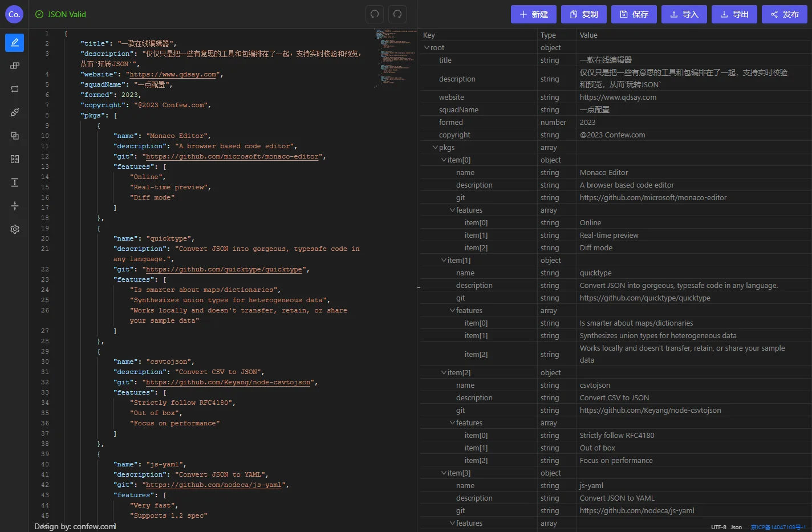Viewport: 812px width, 532px height.
Task: Collapse features array of Monaco Editor item
Action: [x=453, y=210]
